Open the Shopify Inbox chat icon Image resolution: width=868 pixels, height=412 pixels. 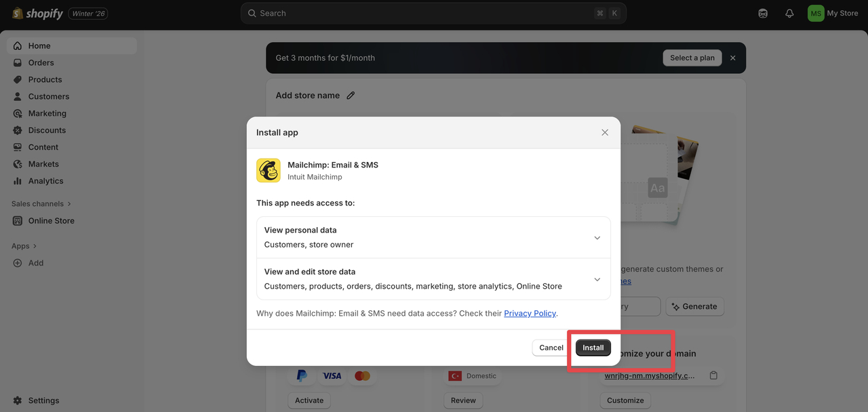point(762,13)
